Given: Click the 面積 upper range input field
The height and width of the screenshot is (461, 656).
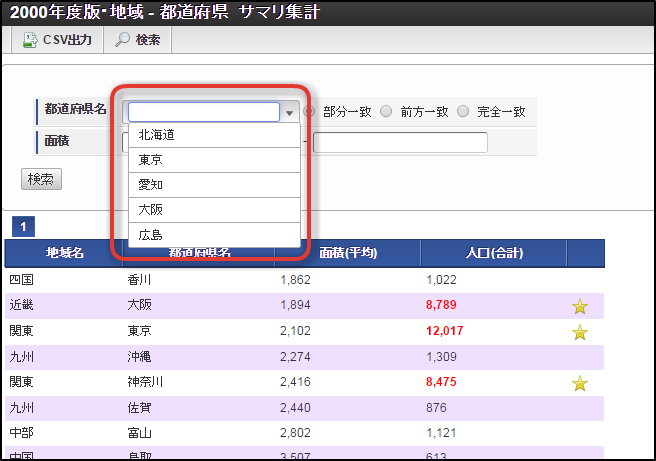Looking at the screenshot, I should point(400,142).
